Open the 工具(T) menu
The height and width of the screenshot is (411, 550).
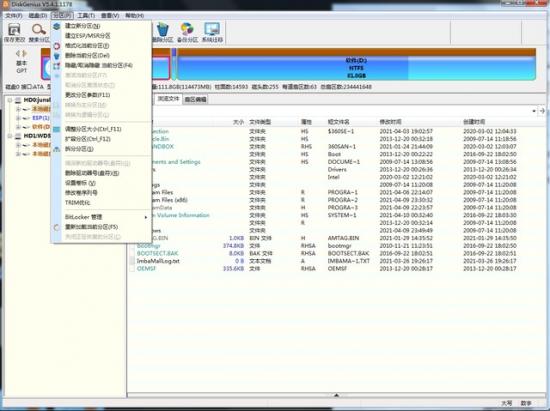86,15
